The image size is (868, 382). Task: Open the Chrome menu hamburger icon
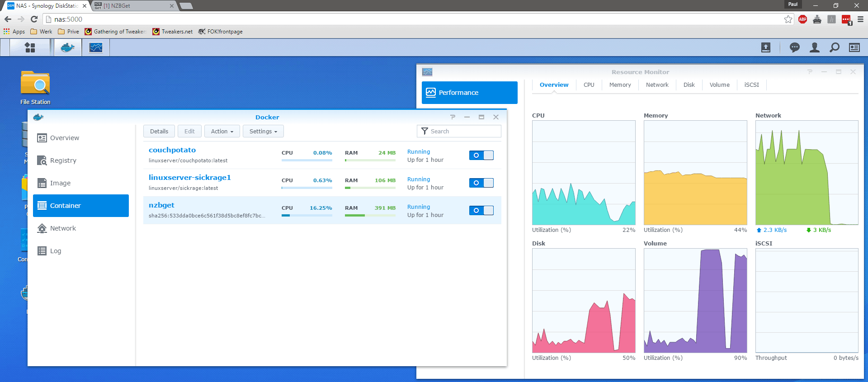pos(860,19)
